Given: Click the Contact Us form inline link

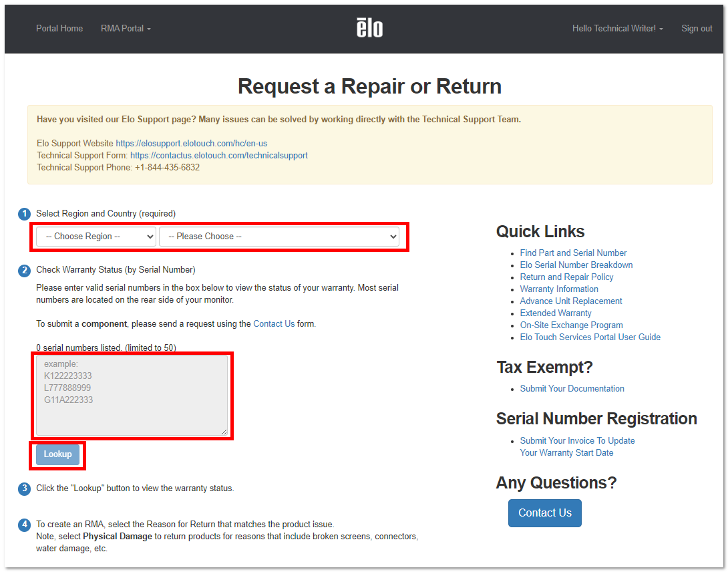Looking at the screenshot, I should (x=273, y=323).
